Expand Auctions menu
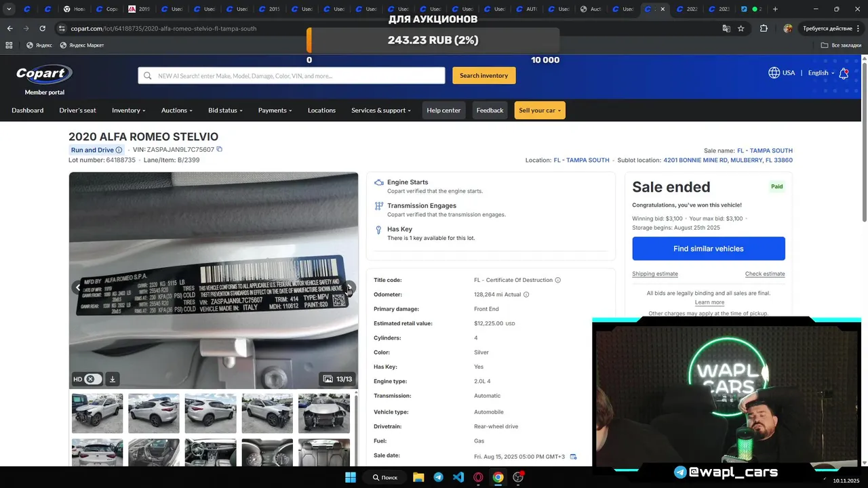The width and height of the screenshot is (868, 488). [x=177, y=110]
